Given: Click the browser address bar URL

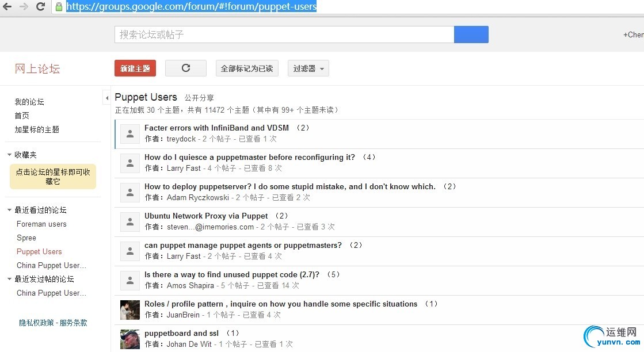Looking at the screenshot, I should point(192,6).
